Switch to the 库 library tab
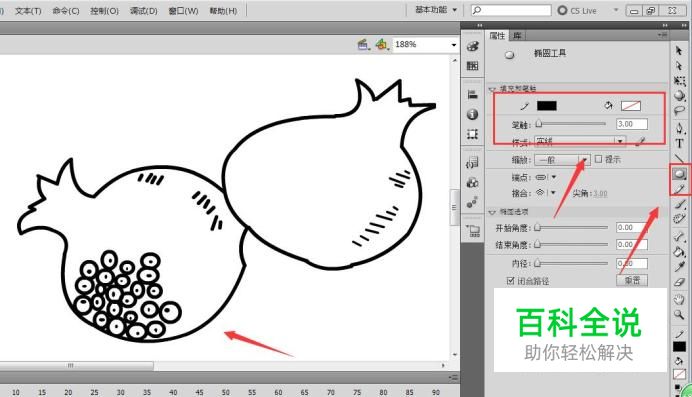Screen dimensions: 692x397 pos(517,35)
